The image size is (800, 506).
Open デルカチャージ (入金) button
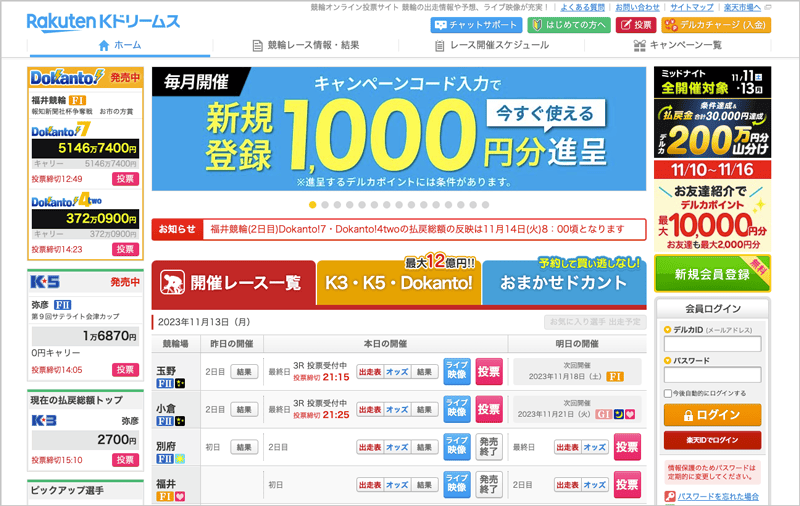[x=716, y=24]
